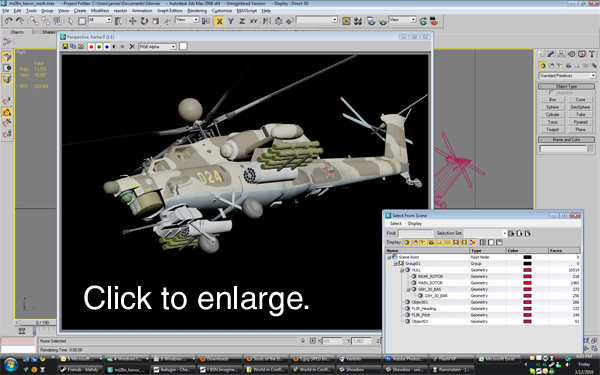This screenshot has width=600, height=375.
Task: Enable green channel in render window
Action: coord(99,47)
